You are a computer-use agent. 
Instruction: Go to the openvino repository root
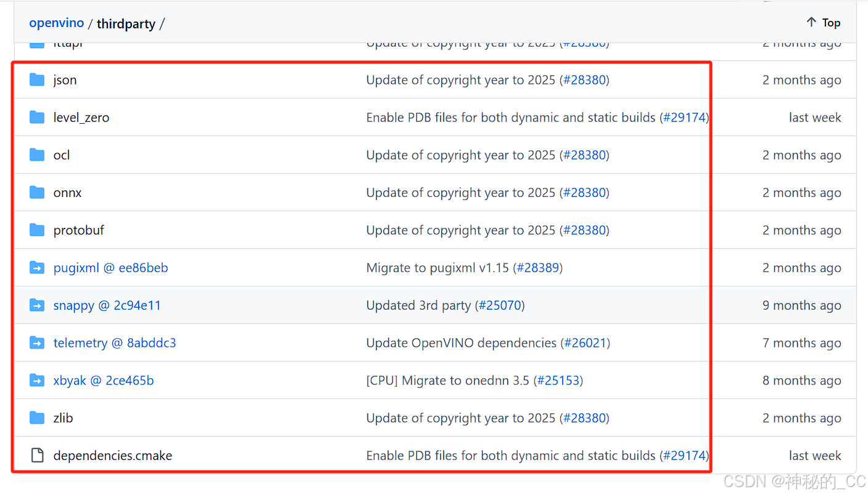coord(57,23)
